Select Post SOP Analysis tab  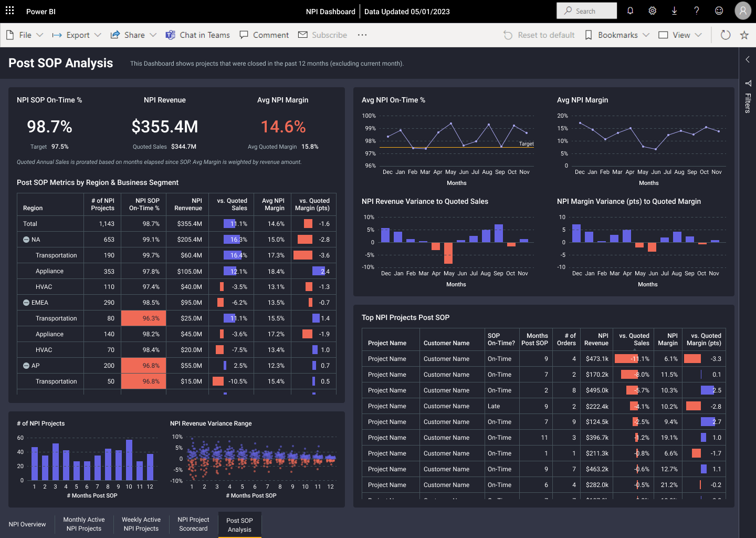pyautogui.click(x=239, y=525)
